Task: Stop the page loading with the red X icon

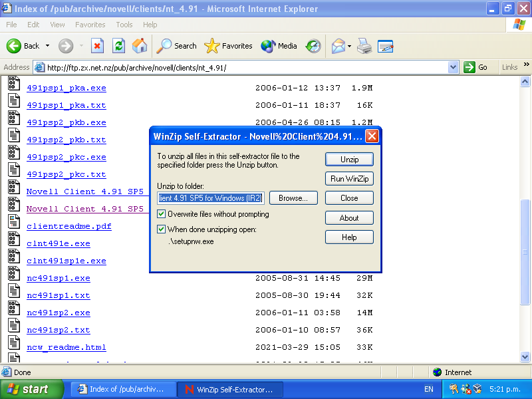Action: click(97, 46)
